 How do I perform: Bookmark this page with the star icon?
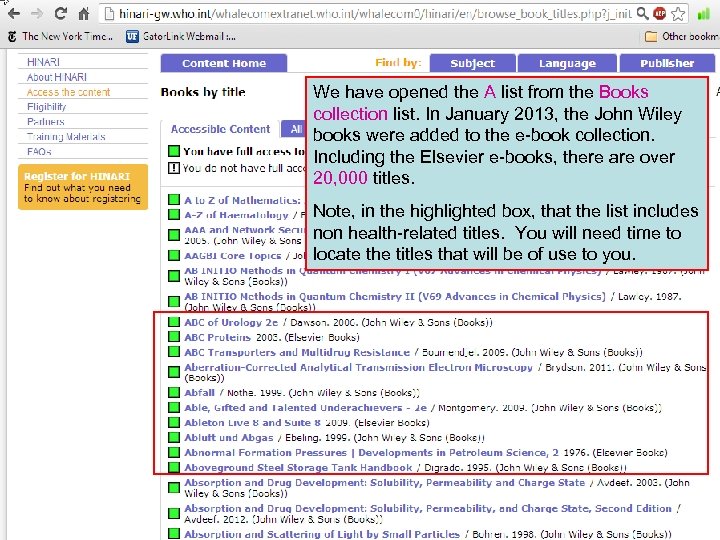pyautogui.click(x=678, y=14)
